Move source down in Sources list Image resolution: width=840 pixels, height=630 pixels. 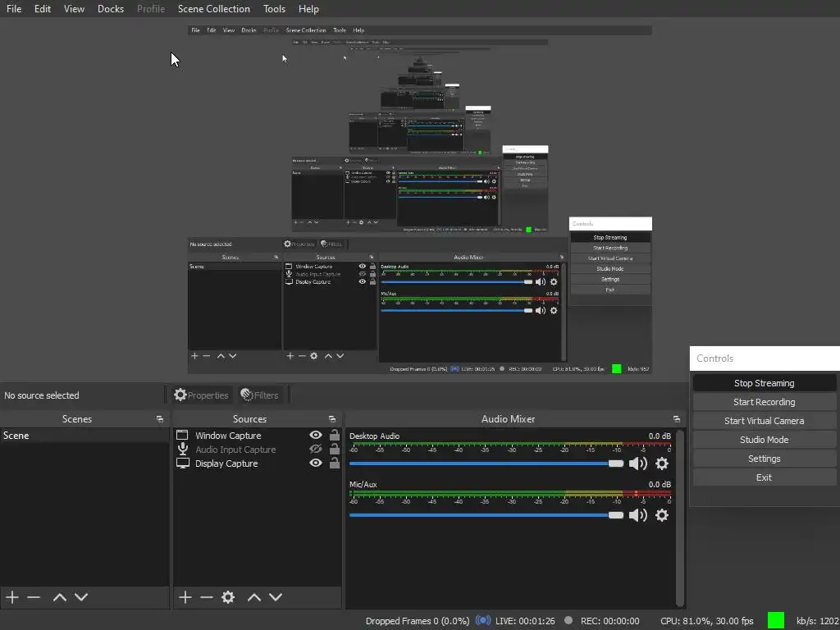click(276, 597)
